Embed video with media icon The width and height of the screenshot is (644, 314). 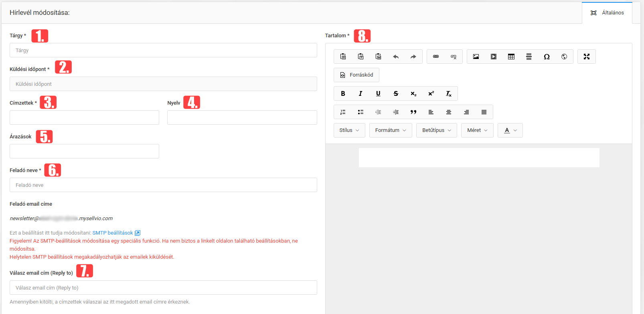point(494,57)
